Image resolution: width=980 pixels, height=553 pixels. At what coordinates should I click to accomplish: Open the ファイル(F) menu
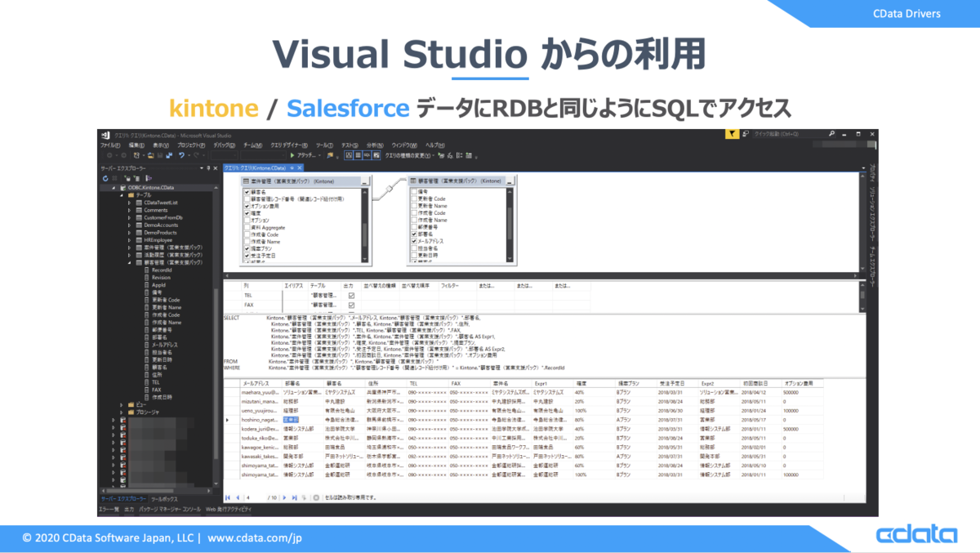pyautogui.click(x=111, y=145)
